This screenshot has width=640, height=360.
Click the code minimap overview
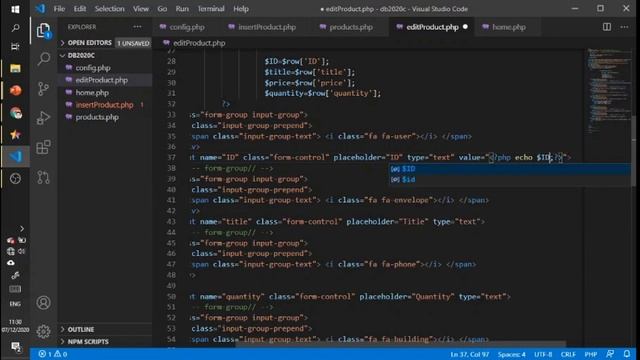[x=608, y=90]
